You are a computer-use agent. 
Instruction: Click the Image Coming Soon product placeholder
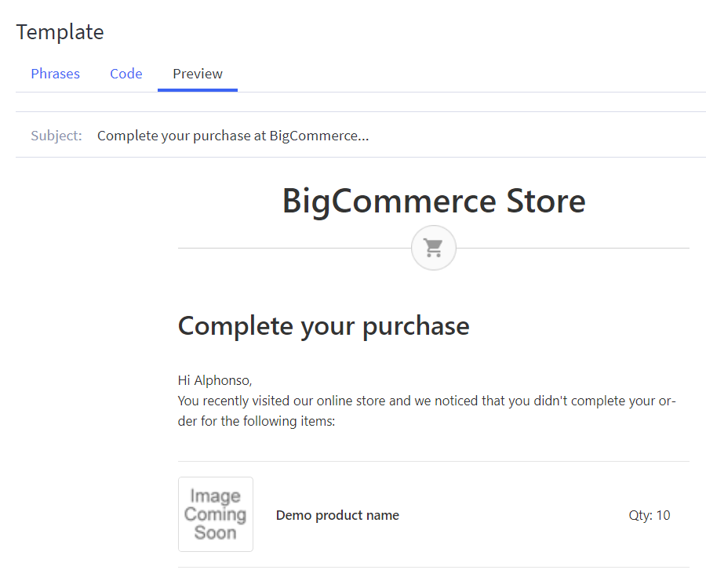216,514
